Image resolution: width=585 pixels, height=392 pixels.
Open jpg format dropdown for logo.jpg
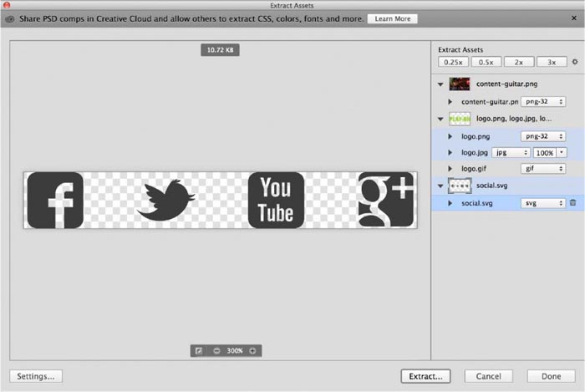[x=511, y=153]
